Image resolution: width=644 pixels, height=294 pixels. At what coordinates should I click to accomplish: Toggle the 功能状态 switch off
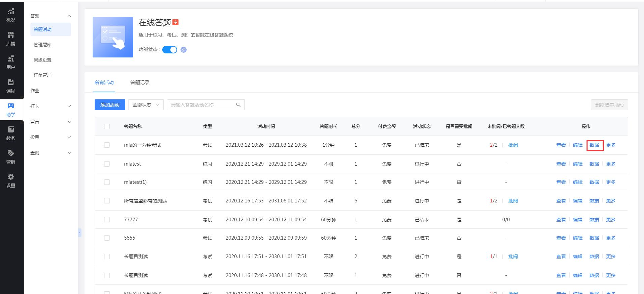[x=170, y=50]
